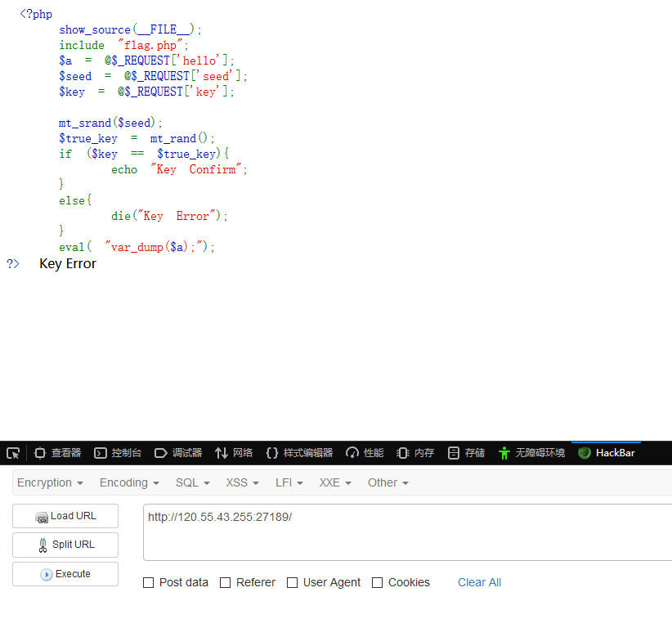Expand the LFI dropdown
Viewport: 672px width, 619px height.
(289, 482)
